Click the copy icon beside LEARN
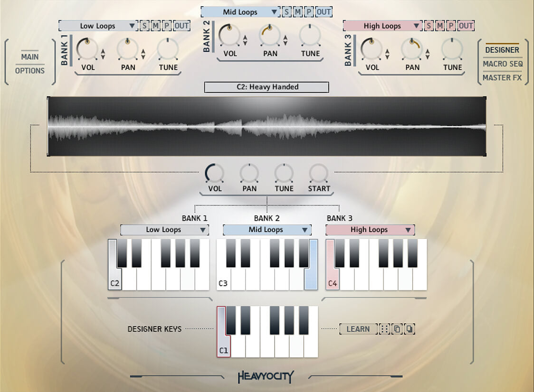 coord(397,329)
